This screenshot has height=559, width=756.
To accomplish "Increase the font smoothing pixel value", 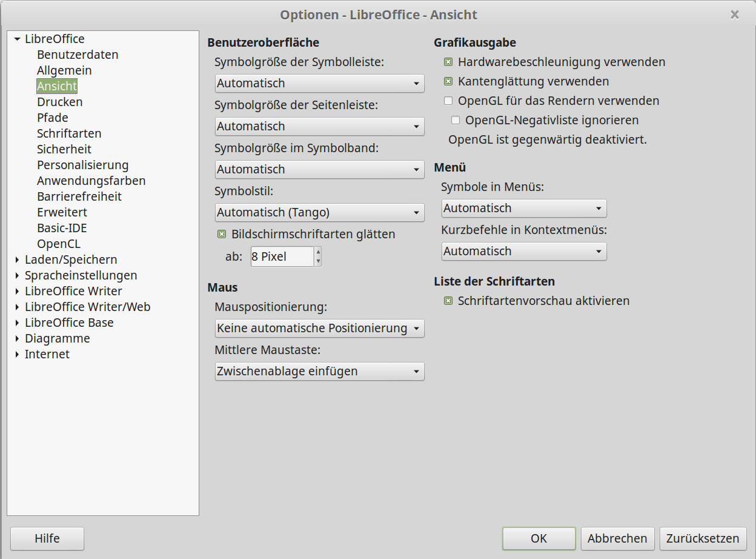I will click(x=318, y=252).
